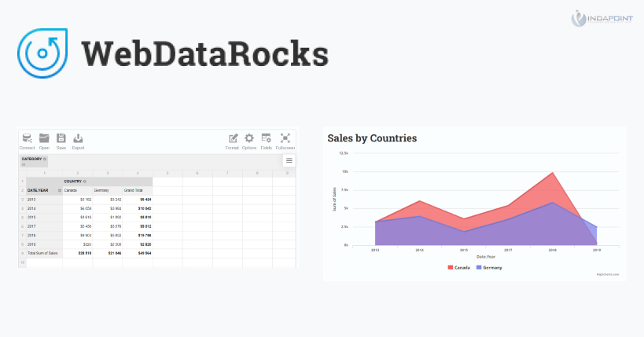The height and width of the screenshot is (337, 644).
Task: Click the hamburger menu beside pivot grid
Action: point(289,160)
